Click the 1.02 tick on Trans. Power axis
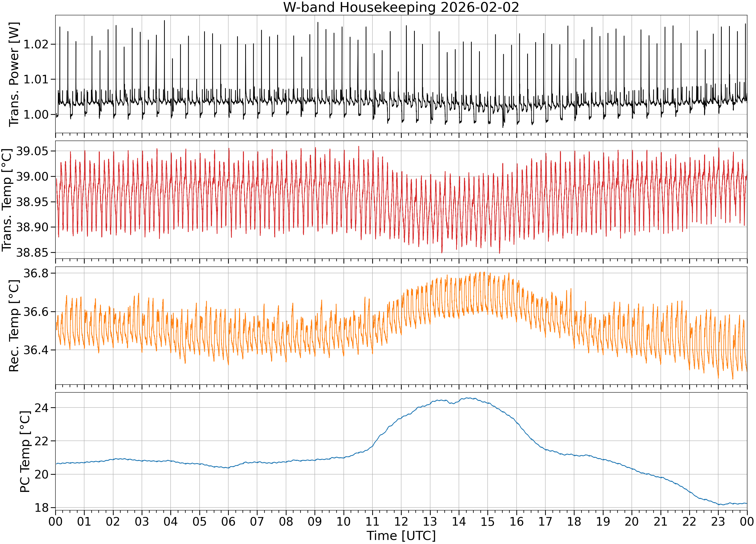 35,44
